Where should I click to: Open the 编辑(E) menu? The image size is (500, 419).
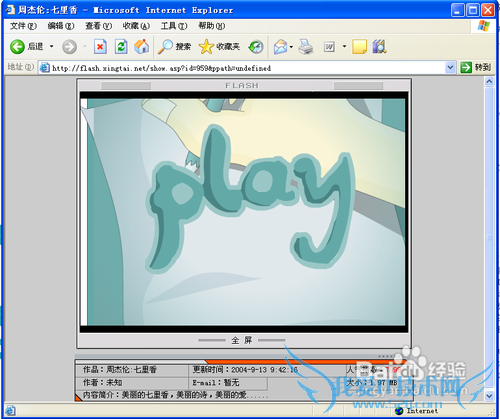[61, 26]
